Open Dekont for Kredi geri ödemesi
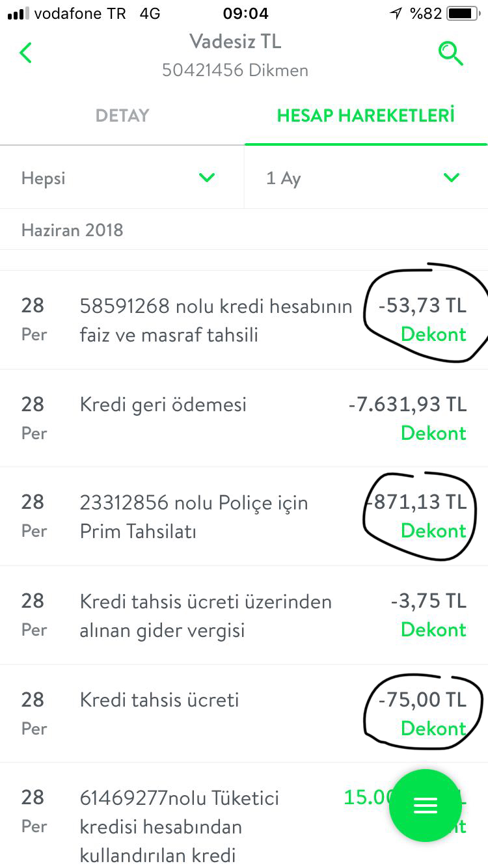The height and width of the screenshot is (868, 488). pyautogui.click(x=433, y=433)
